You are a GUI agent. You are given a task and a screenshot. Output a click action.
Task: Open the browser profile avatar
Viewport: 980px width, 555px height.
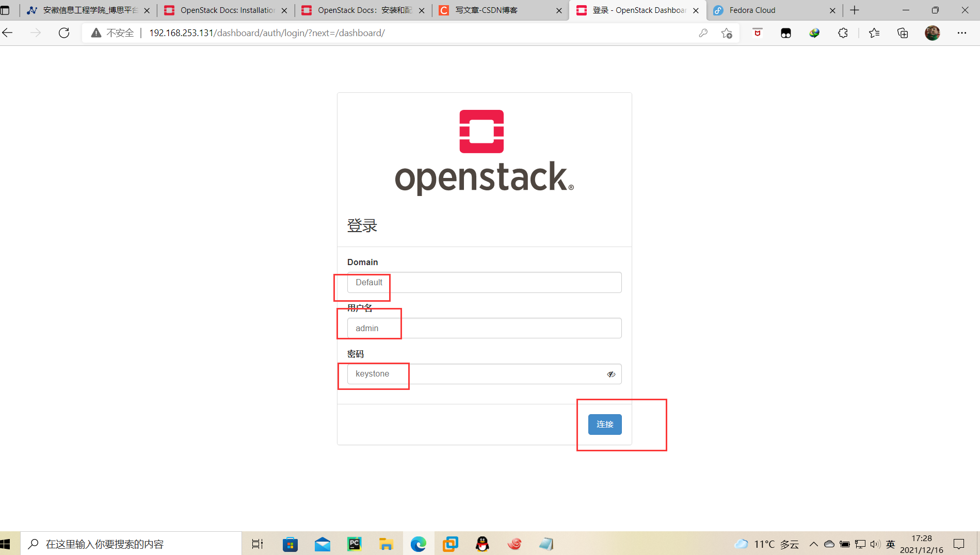pos(933,33)
